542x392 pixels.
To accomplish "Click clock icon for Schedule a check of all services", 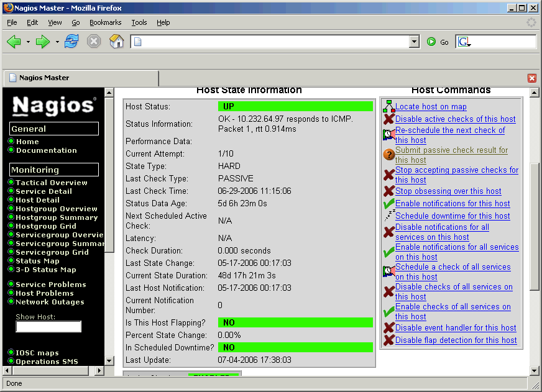I will pos(389,271).
